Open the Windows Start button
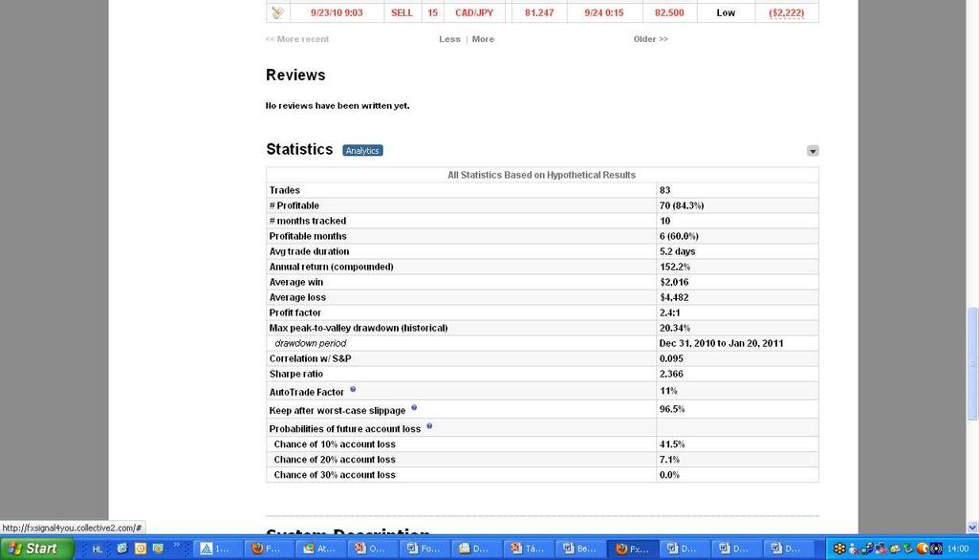The height and width of the screenshot is (560, 979). [x=37, y=549]
